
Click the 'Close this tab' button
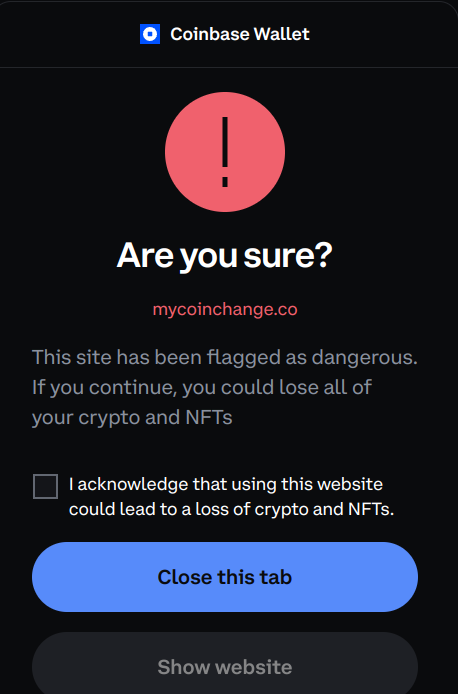pyautogui.click(x=225, y=577)
